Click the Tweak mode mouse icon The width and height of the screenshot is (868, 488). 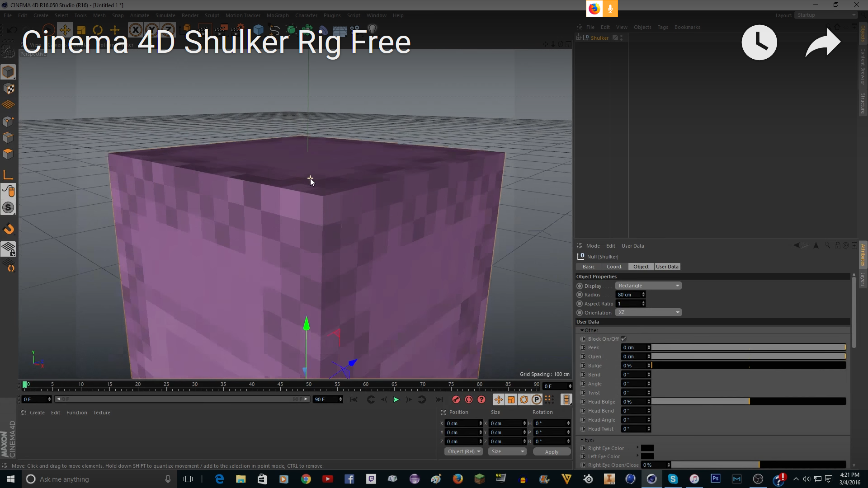pyautogui.click(x=8, y=191)
